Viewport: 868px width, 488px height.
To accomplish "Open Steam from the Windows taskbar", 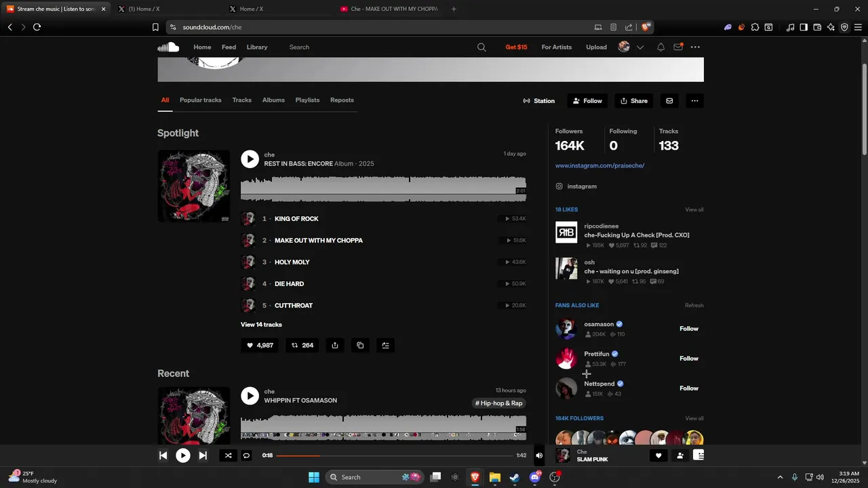I will coord(515,477).
